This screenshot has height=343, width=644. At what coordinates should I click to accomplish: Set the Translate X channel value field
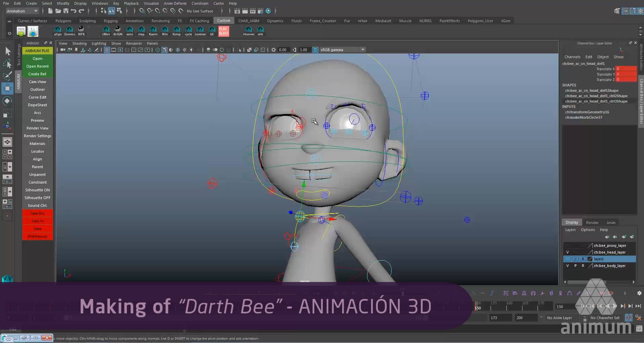click(x=626, y=69)
